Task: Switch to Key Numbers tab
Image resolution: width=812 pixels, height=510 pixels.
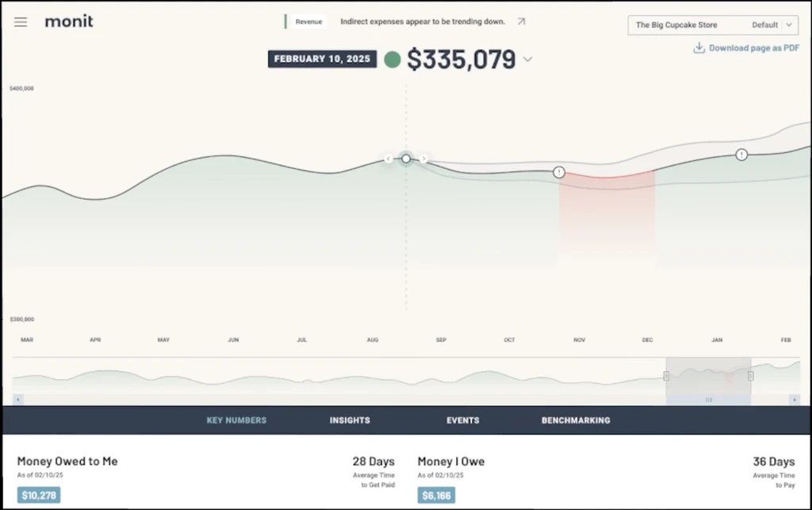Action: click(x=236, y=420)
